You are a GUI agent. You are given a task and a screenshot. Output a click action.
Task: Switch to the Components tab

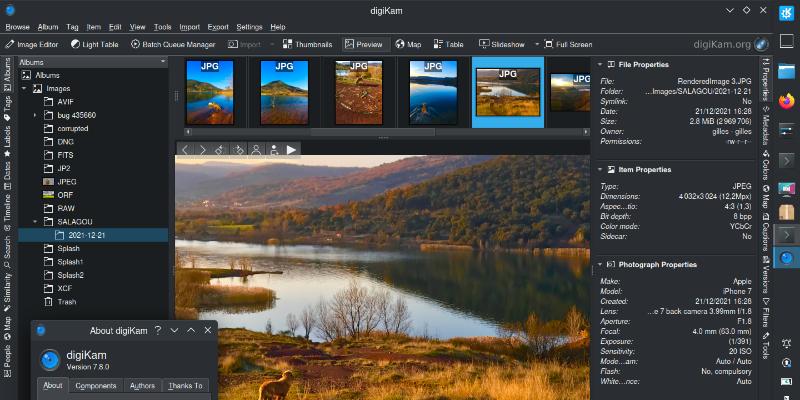click(96, 385)
